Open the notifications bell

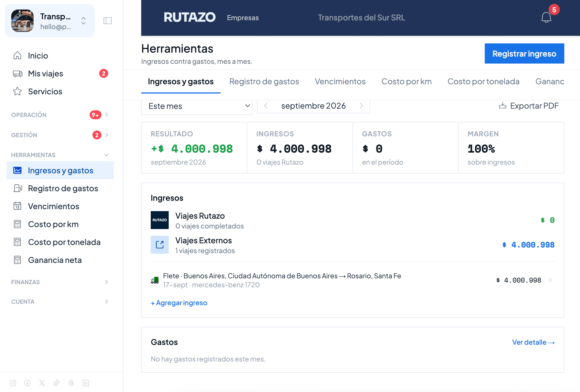(546, 17)
